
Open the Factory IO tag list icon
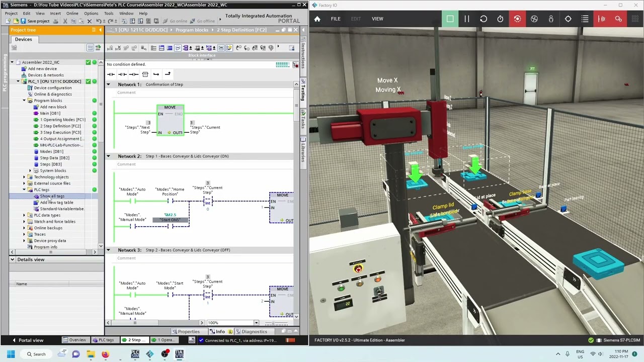[x=585, y=19]
